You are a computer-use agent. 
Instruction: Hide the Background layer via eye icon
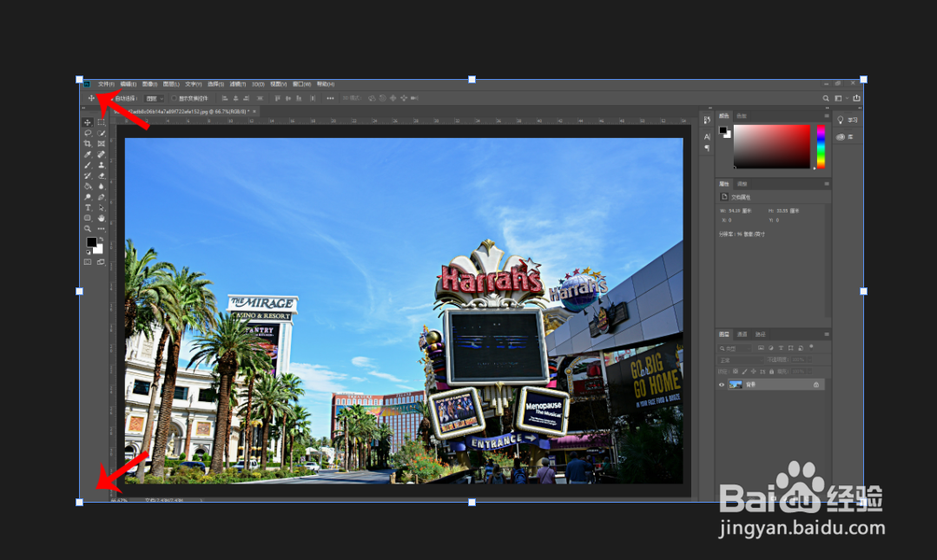[722, 385]
